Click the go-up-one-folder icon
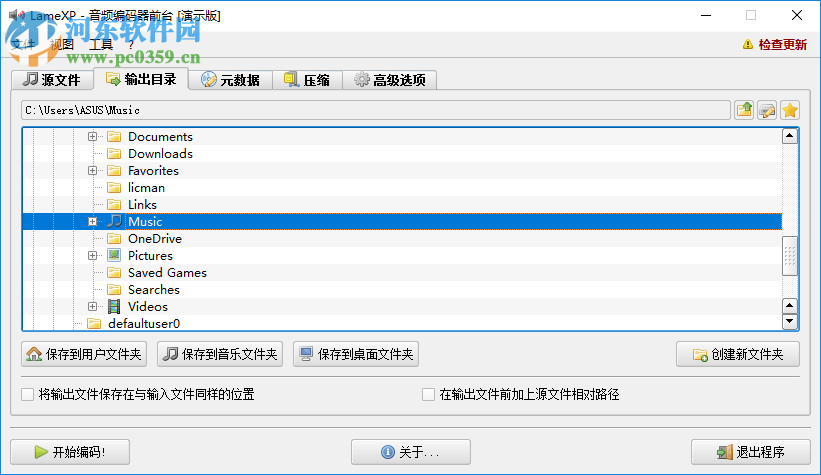 [744, 110]
